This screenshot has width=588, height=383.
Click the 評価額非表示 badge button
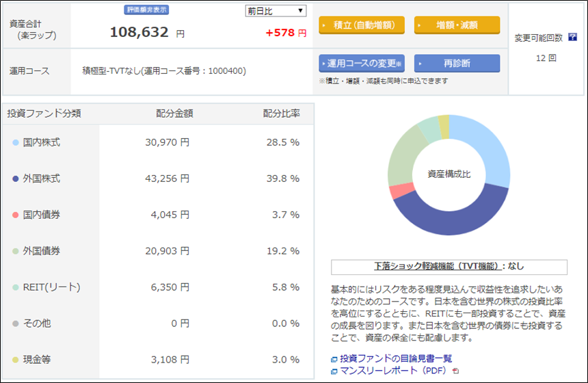click(x=146, y=10)
